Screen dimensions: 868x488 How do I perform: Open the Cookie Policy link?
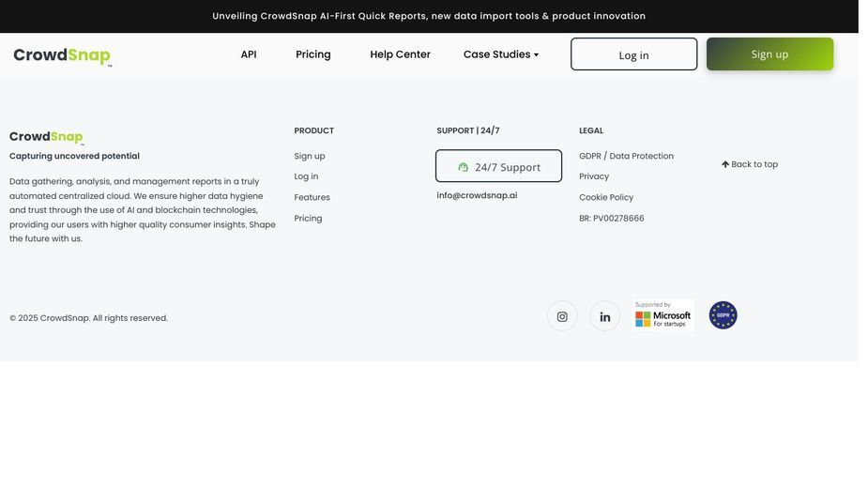coord(606,197)
